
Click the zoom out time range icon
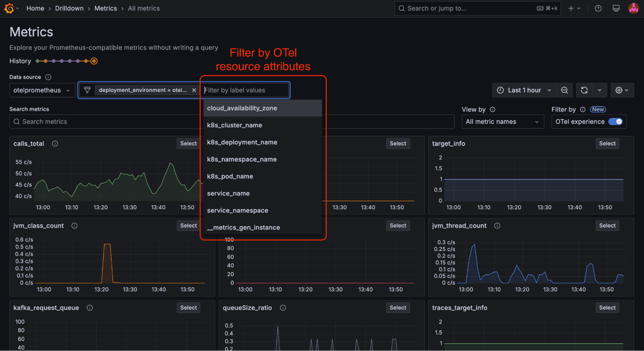pyautogui.click(x=564, y=90)
